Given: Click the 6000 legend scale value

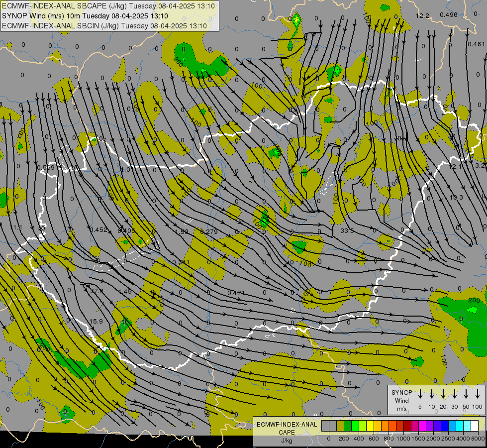Looking at the screenshot, I should click(478, 439).
